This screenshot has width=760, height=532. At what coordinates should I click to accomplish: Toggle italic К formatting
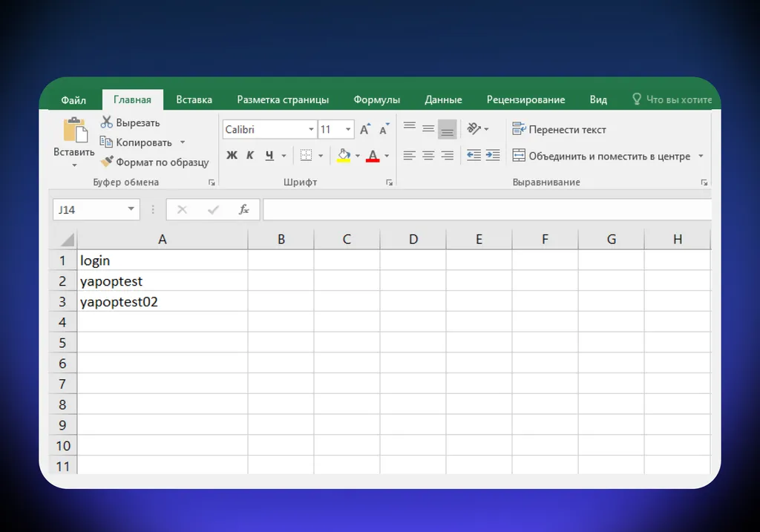point(250,156)
